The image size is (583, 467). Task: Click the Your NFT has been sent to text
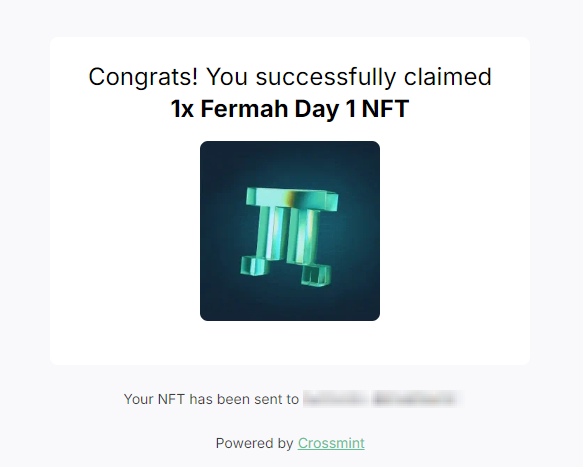tap(211, 399)
